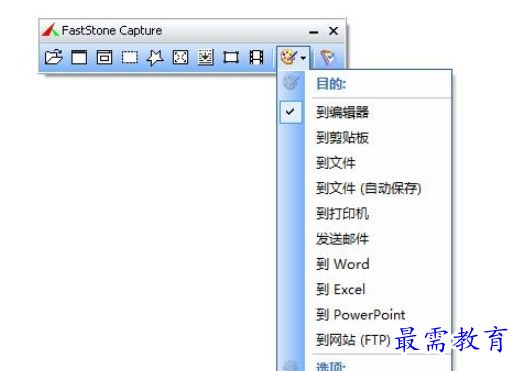Expand the destination dropdown arrow
The height and width of the screenshot is (371, 516).
point(303,58)
